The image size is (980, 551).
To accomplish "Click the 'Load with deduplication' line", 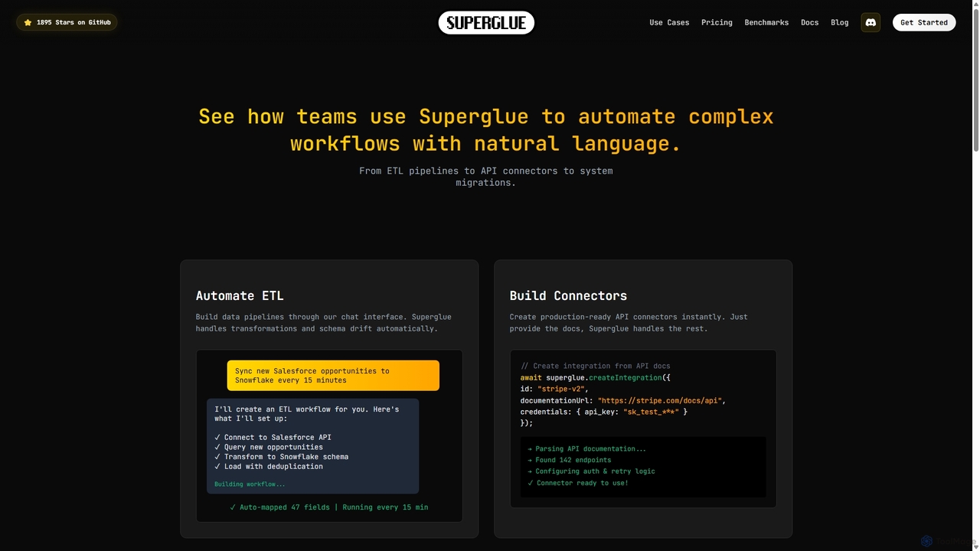I will coord(269,466).
